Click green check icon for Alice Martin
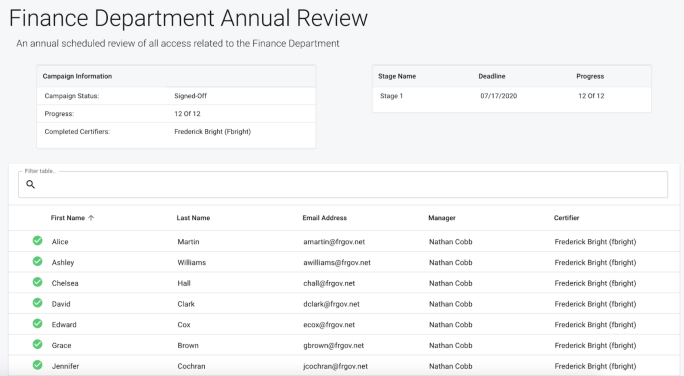The image size is (684, 376). [38, 241]
